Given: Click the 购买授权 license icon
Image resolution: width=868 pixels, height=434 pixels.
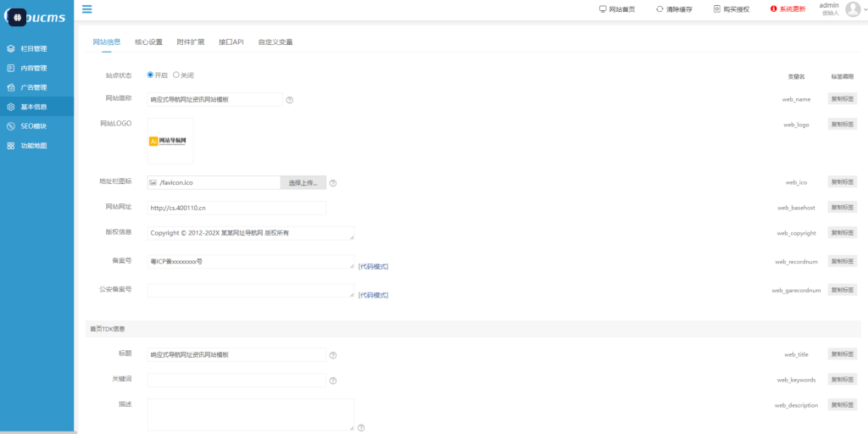Looking at the screenshot, I should [x=716, y=9].
